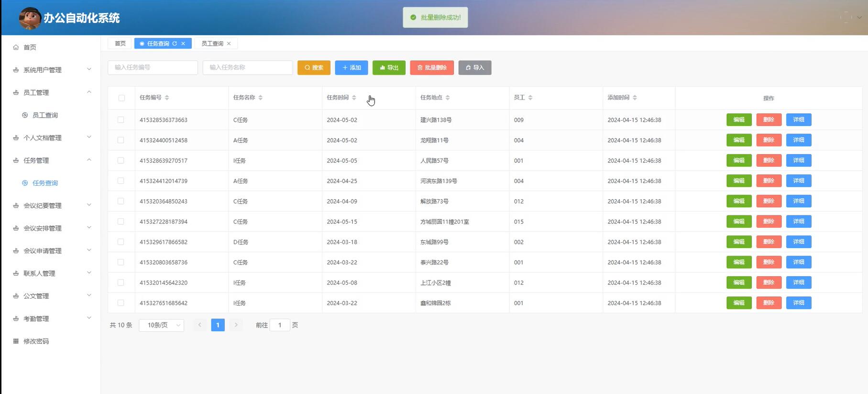Click the icon beside 任务查询 in sidebar
Image resolution: width=868 pixels, height=394 pixels.
pos(25,183)
